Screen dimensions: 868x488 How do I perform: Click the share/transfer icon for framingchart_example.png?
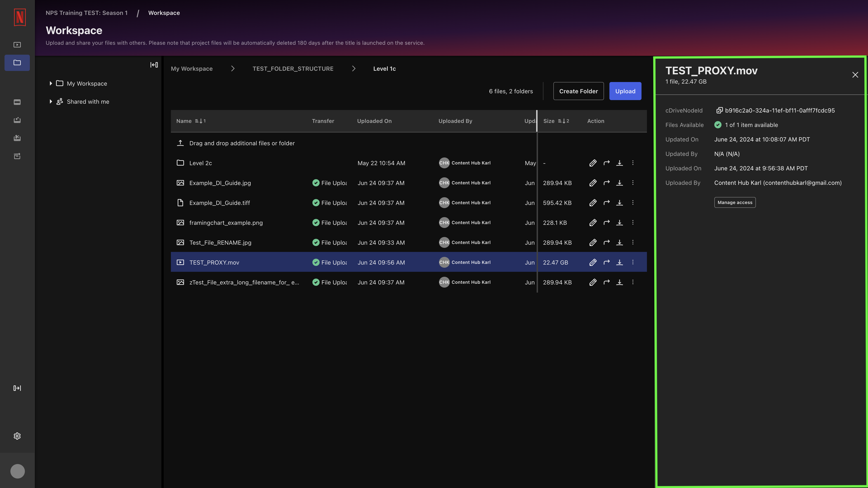click(x=606, y=223)
